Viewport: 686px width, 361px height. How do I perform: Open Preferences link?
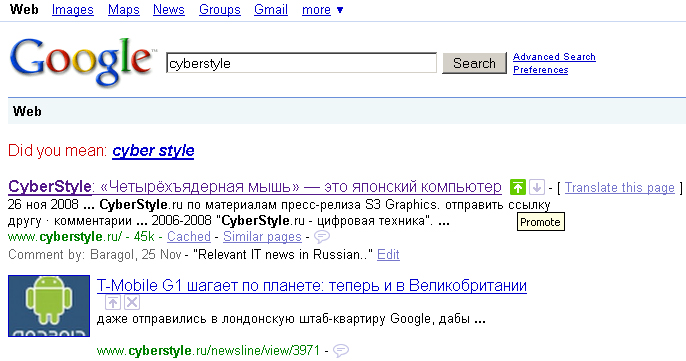(x=541, y=70)
